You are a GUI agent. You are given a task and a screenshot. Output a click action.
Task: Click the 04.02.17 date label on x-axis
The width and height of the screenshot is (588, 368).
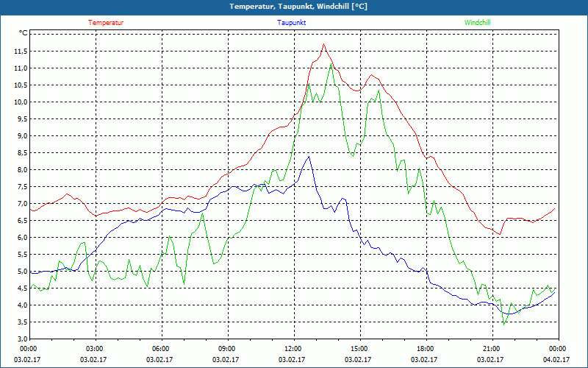(556, 359)
